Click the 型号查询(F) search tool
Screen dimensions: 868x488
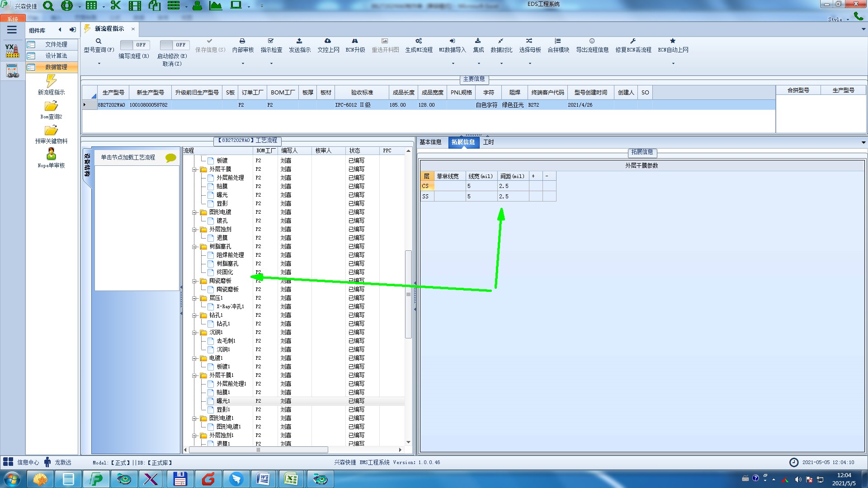pos(99,45)
